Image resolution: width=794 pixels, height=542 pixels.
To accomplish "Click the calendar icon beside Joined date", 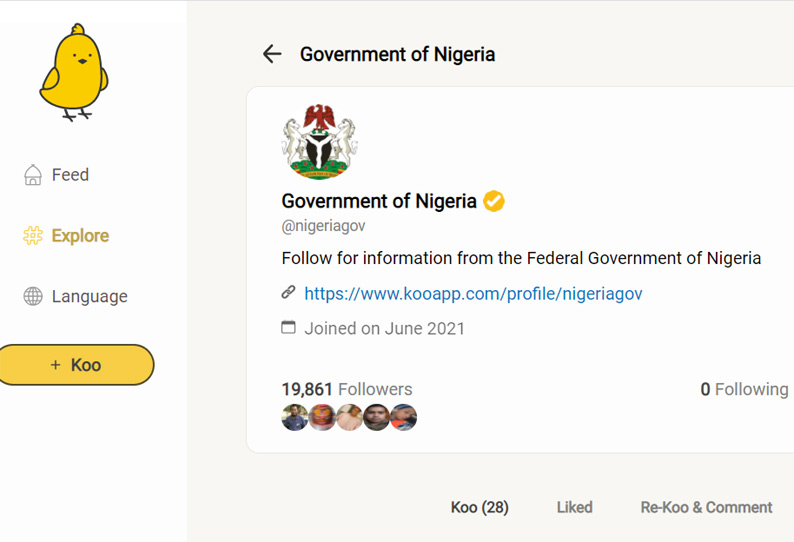I will (288, 327).
